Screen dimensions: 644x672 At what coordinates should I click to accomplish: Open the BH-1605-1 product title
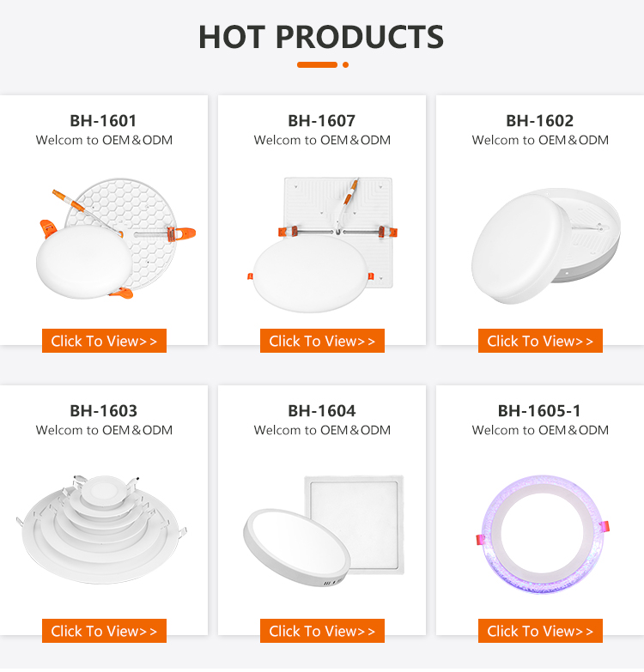[x=539, y=411]
